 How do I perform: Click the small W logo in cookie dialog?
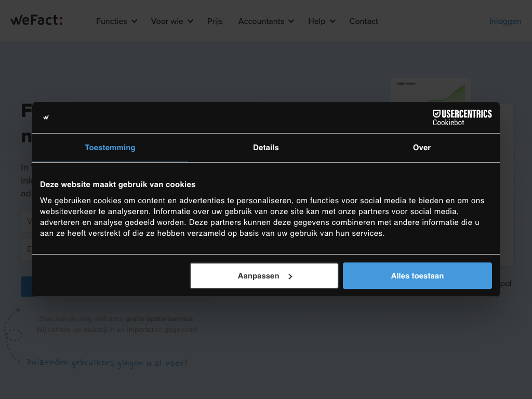pyautogui.click(x=46, y=117)
